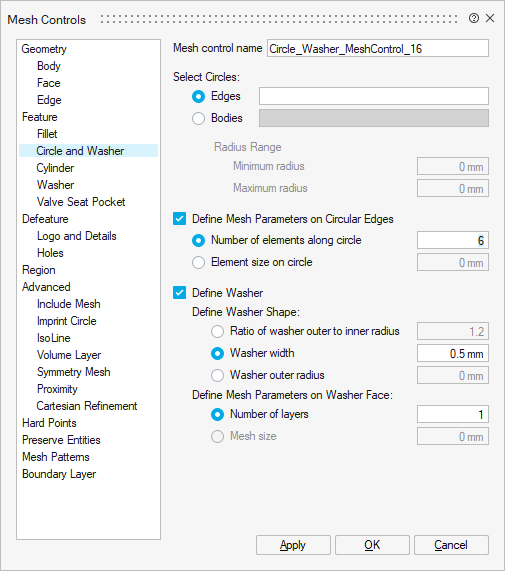The image size is (505, 571).
Task: Select the Fillet feature in tree
Action: [47, 134]
